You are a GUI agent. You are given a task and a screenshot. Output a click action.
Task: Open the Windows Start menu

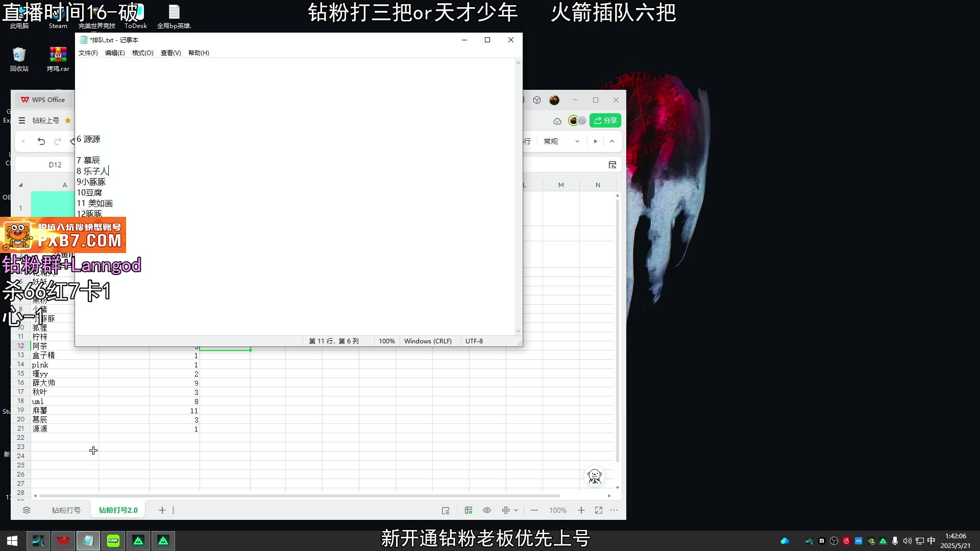tap(12, 541)
